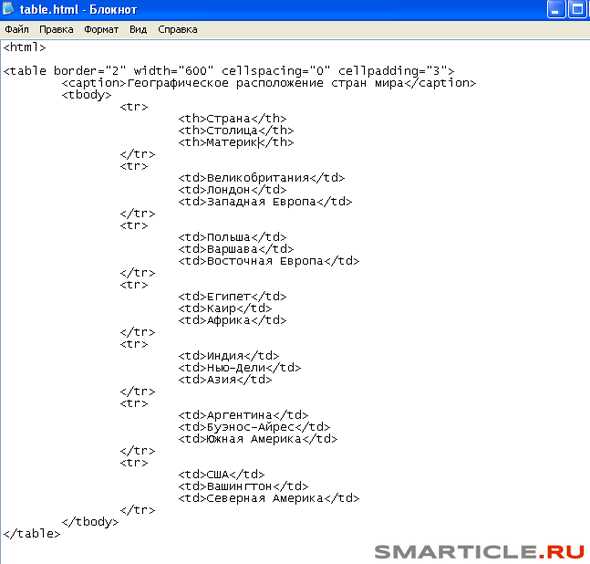The image size is (590, 564).
Task: Place cursor in Буэнос-Айрес cell line
Action: click(x=254, y=427)
